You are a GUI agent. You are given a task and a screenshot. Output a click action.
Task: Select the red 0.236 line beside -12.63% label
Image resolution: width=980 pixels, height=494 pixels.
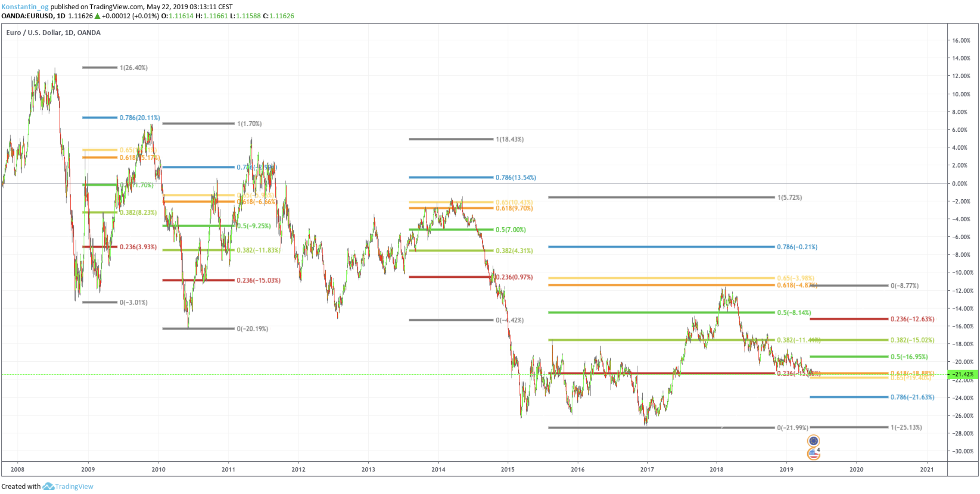point(849,319)
